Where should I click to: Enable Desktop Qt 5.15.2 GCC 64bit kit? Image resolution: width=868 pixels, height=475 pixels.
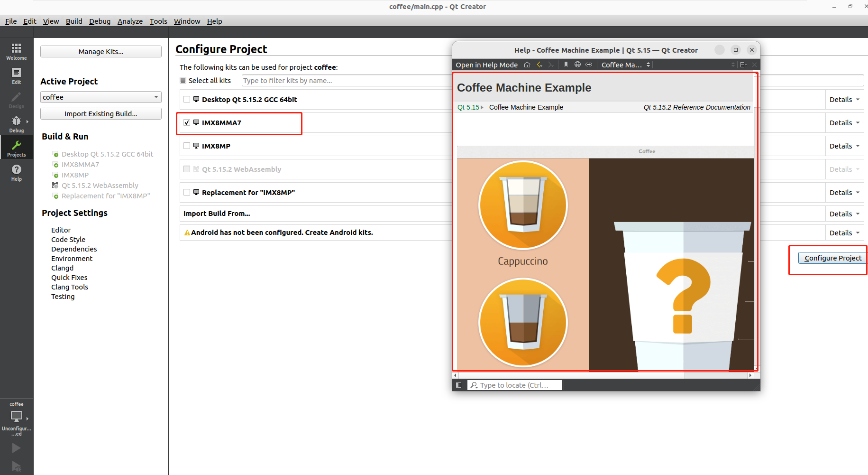pyautogui.click(x=187, y=99)
